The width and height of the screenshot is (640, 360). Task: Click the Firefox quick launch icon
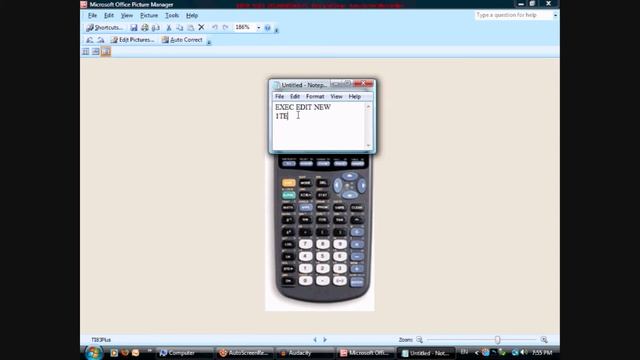(125, 352)
